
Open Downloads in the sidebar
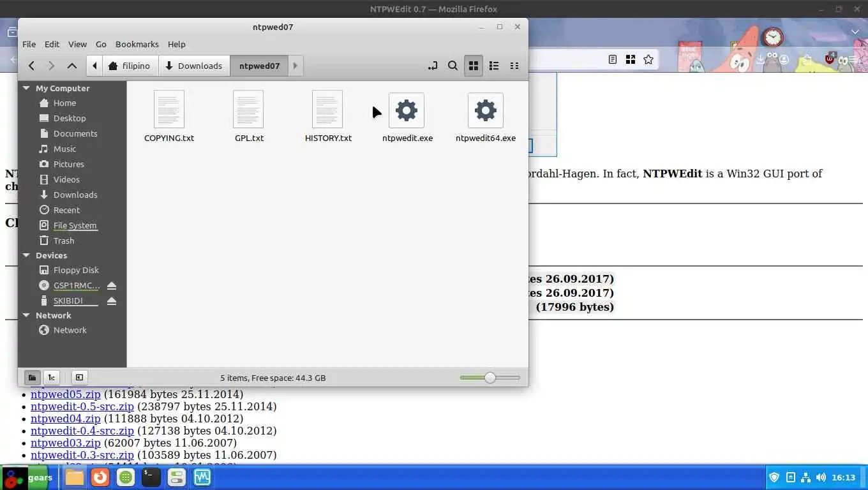pos(75,195)
